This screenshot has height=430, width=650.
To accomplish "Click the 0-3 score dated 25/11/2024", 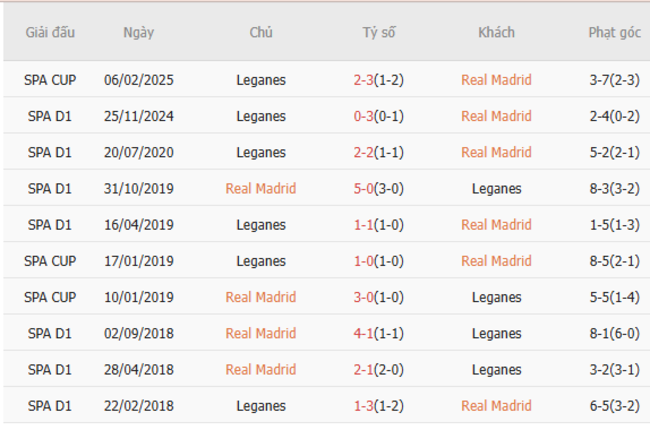I will [363, 116].
